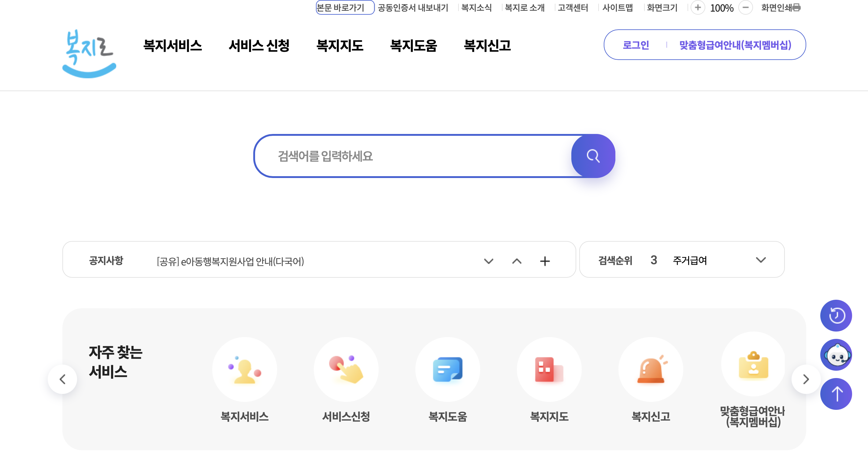
Task: Click the plus button to view all notices
Action: point(545,261)
